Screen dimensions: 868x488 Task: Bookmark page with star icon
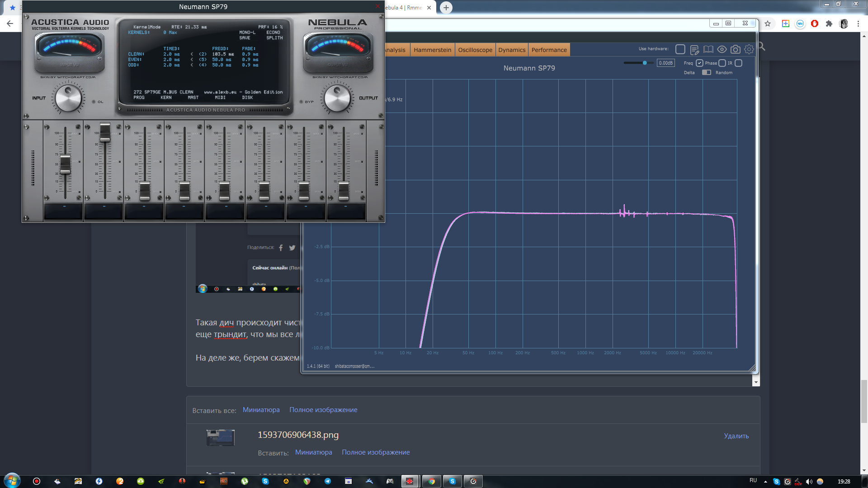768,23
